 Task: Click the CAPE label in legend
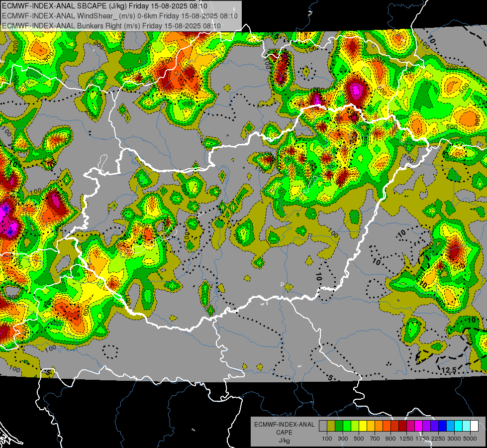tap(284, 433)
